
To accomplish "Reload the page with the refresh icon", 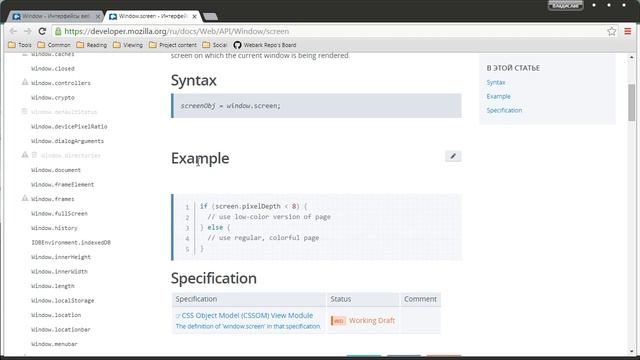I will [x=42, y=31].
